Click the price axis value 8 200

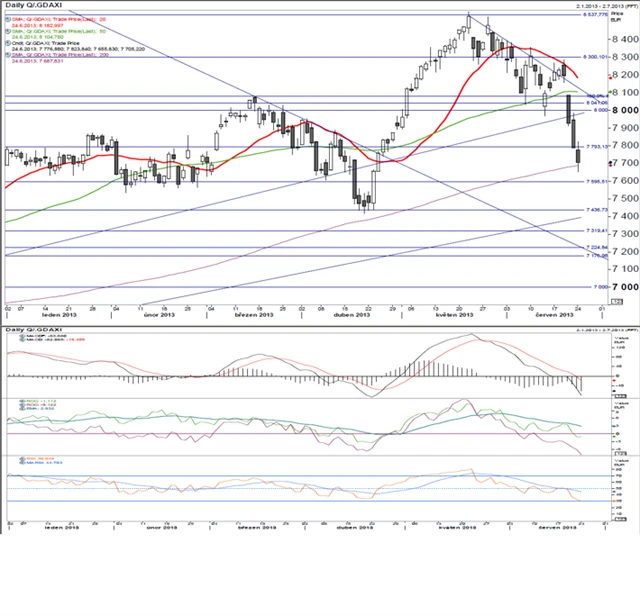pos(625,75)
